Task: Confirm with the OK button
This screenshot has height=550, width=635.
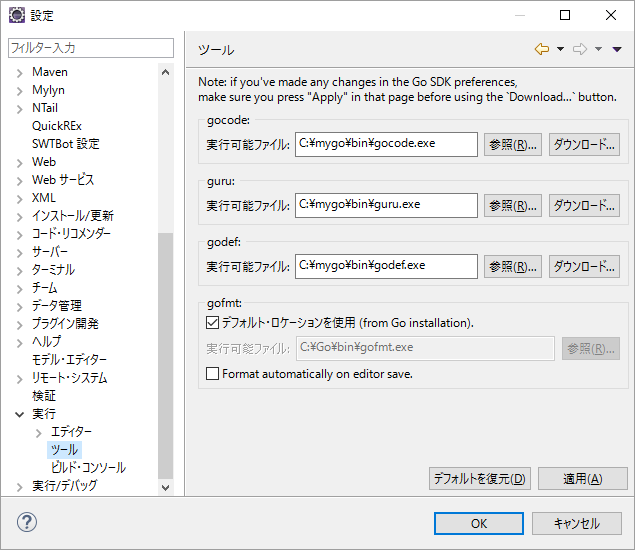Action: 479,523
